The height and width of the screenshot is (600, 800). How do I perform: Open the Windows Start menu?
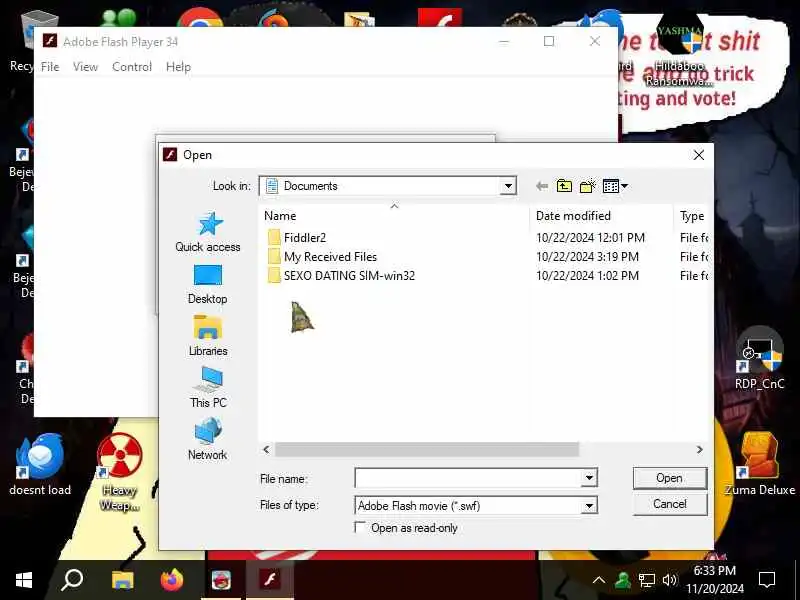click(x=24, y=580)
